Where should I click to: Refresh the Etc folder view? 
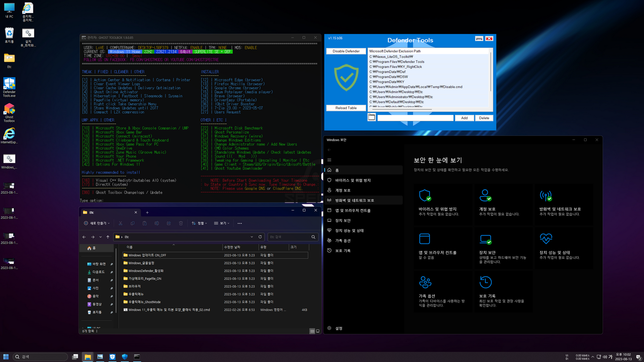point(260,237)
